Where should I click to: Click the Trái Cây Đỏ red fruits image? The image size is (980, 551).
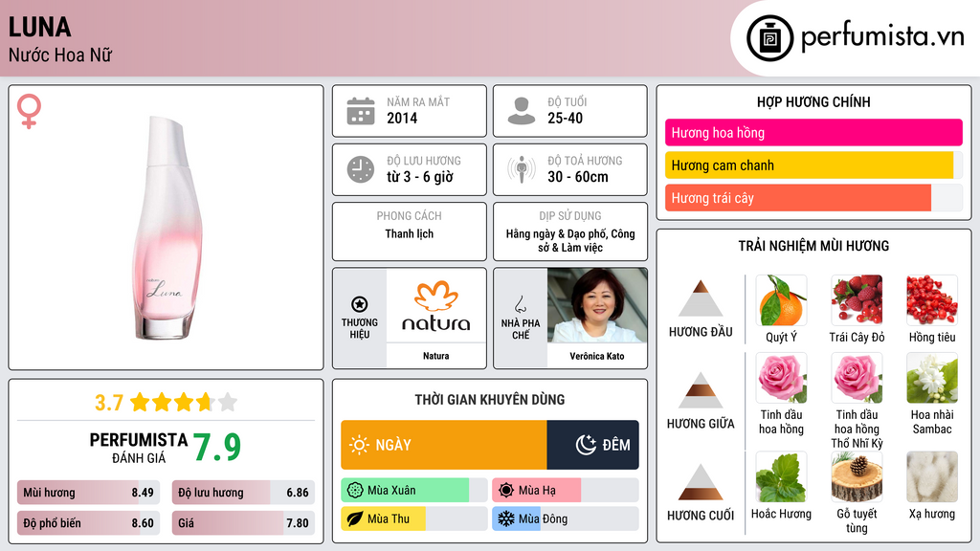(x=857, y=300)
